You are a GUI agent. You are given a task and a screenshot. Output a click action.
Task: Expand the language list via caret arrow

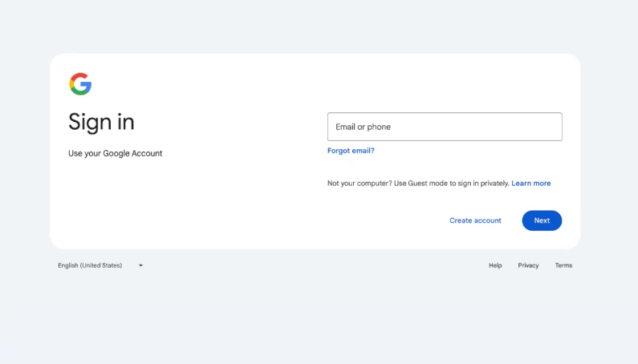140,265
